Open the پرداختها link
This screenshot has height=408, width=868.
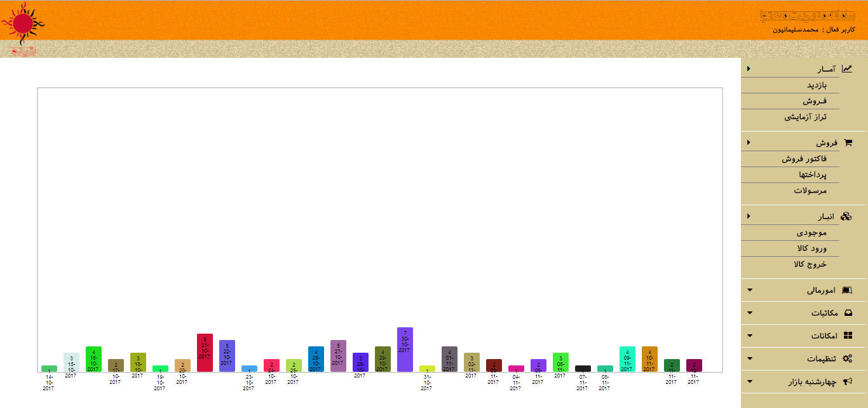[x=813, y=175]
